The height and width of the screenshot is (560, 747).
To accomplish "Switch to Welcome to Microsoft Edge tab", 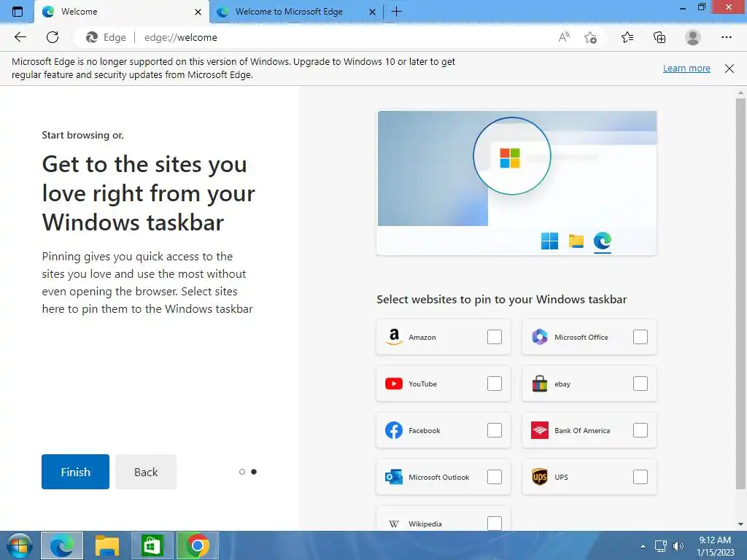I will pos(295,12).
